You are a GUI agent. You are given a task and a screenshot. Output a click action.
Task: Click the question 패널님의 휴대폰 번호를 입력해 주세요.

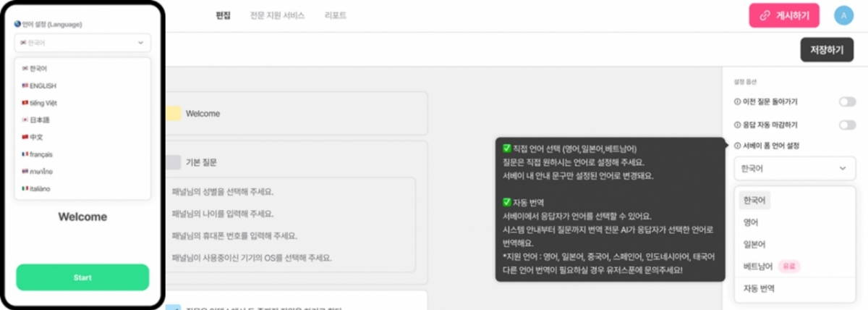[x=234, y=236]
